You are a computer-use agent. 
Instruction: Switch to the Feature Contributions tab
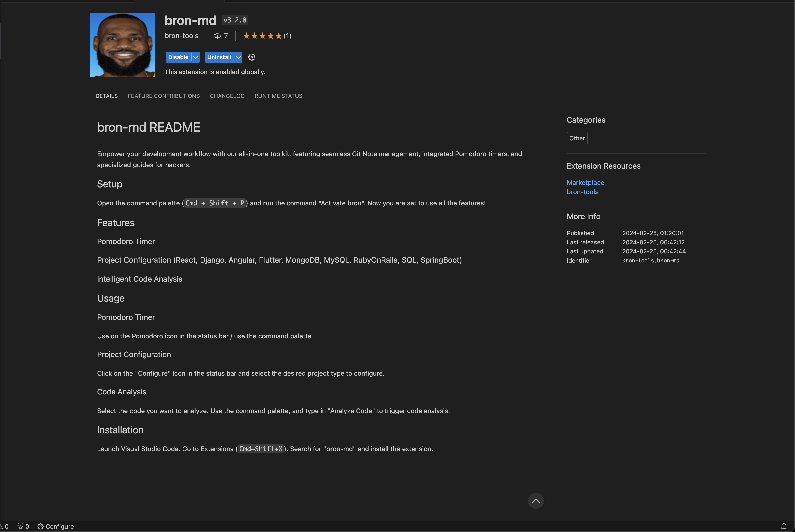(x=164, y=96)
